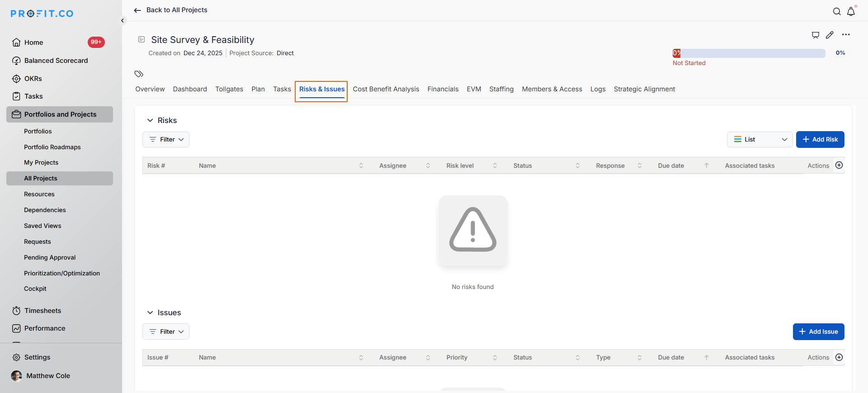
Task: Open Portfolio Roadmaps in sidebar
Action: (x=52, y=147)
